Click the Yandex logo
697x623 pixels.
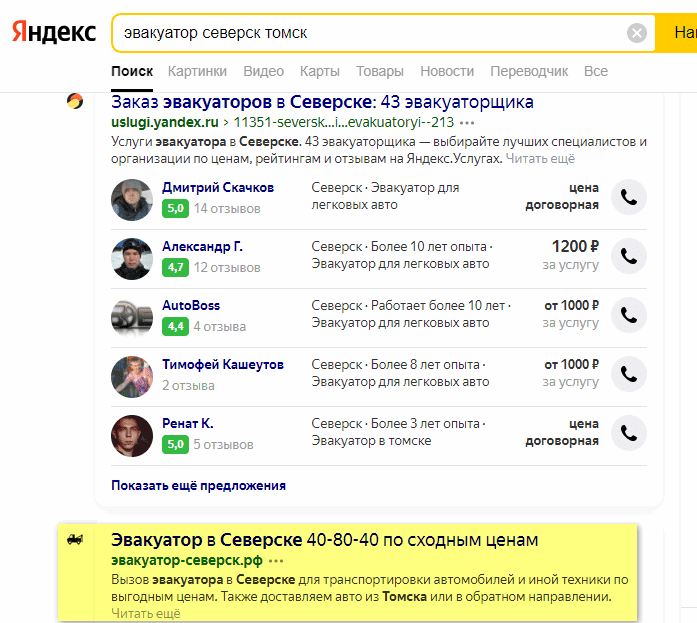54,32
